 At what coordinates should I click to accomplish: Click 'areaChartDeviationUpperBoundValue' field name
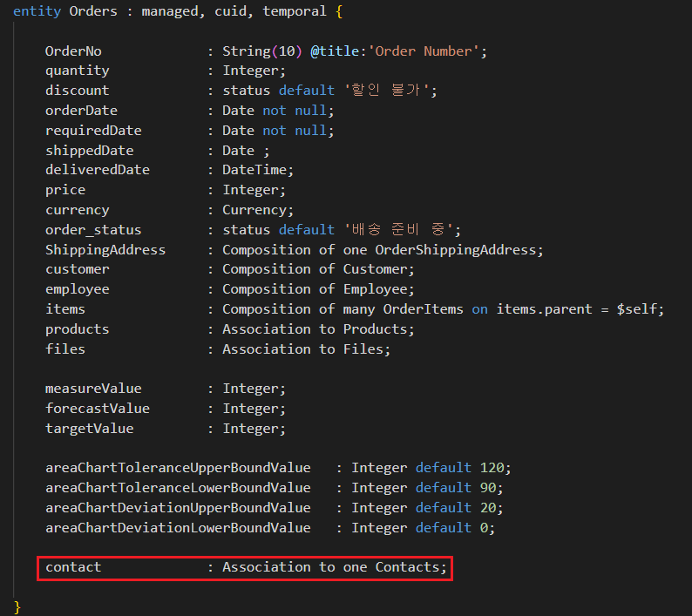178,508
